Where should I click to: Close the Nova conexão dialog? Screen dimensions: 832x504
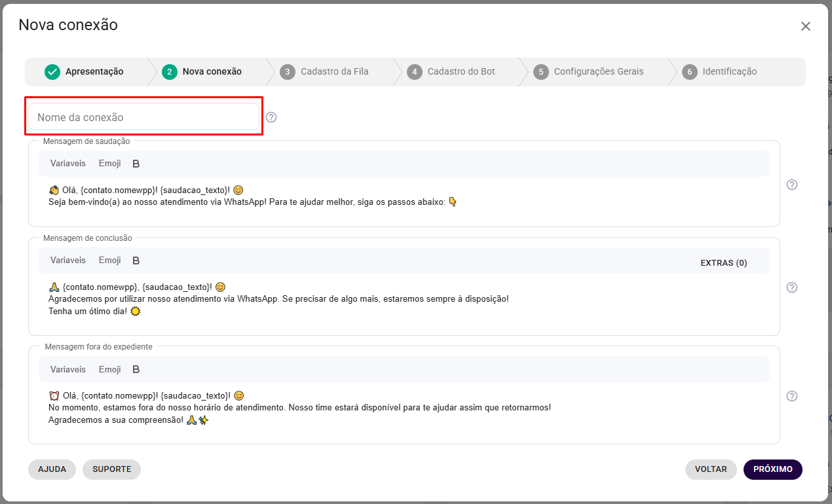click(805, 26)
